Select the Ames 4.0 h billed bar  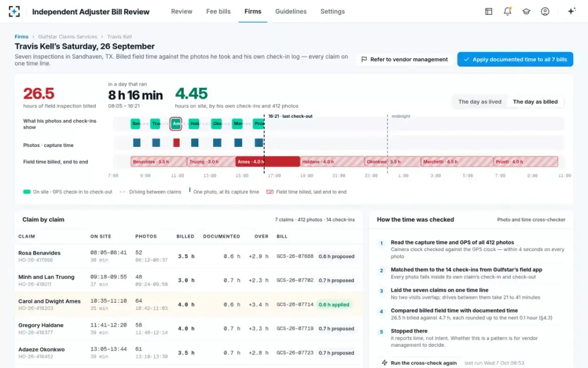pos(267,161)
